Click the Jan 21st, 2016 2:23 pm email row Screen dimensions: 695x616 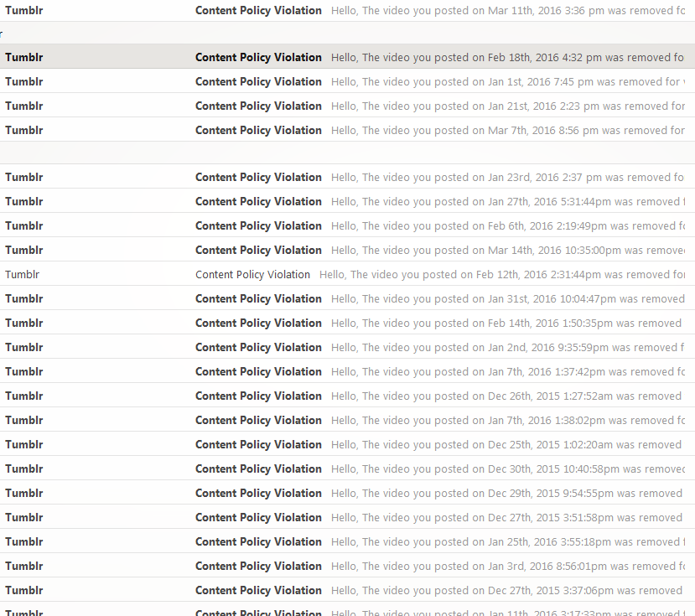pos(347,106)
